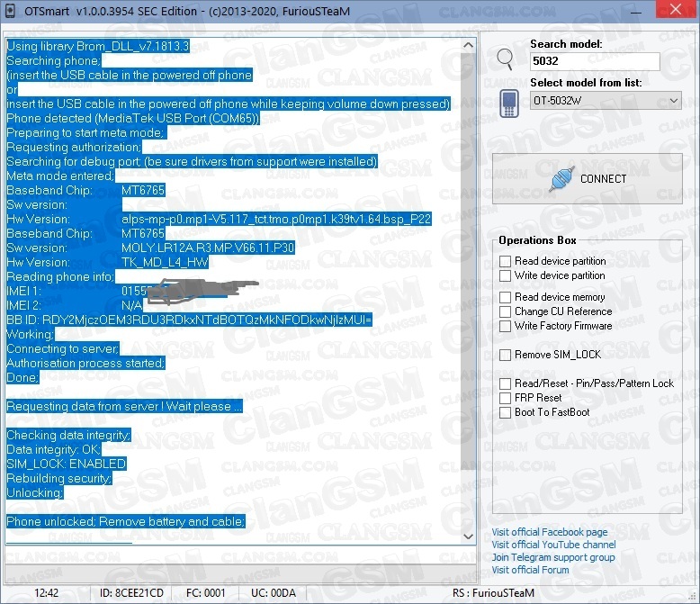
Task: Click 'Reading phone info;' log line
Action: (x=60, y=276)
